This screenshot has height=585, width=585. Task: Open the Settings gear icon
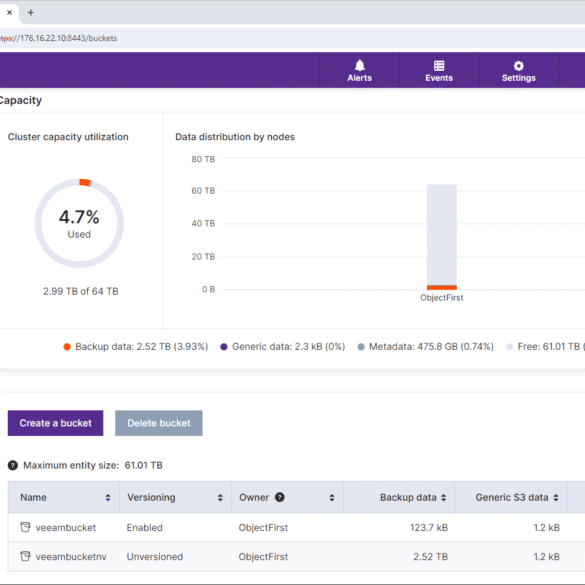pos(518,66)
